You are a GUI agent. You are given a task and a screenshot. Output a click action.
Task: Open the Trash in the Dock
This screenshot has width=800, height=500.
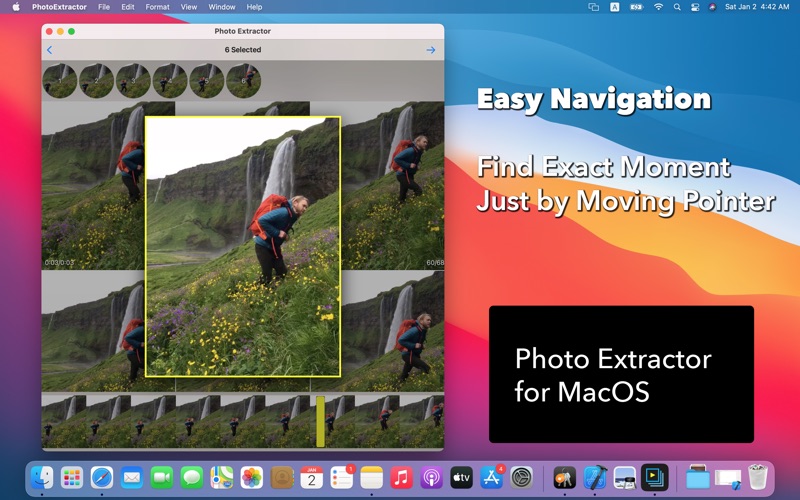pos(758,478)
